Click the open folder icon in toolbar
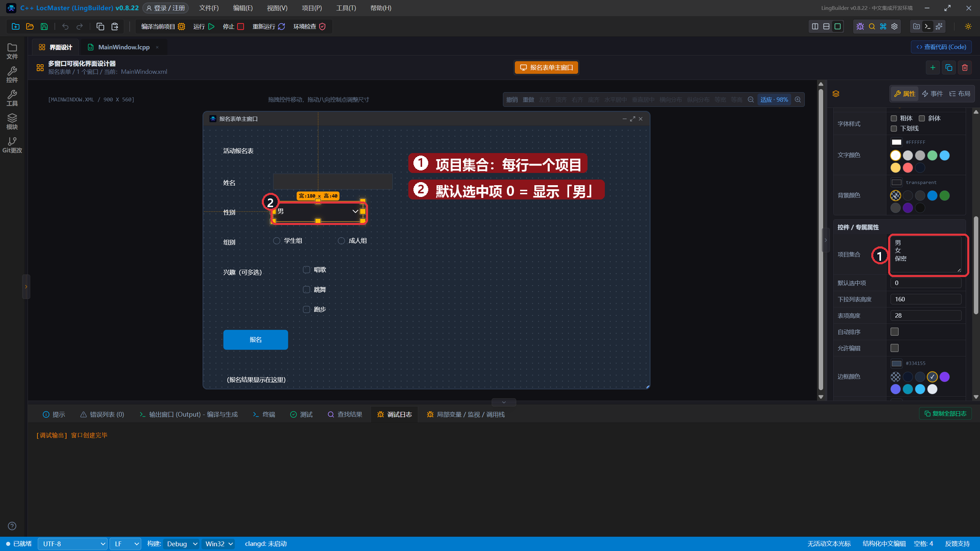Viewport: 980px width, 551px height. (30, 27)
